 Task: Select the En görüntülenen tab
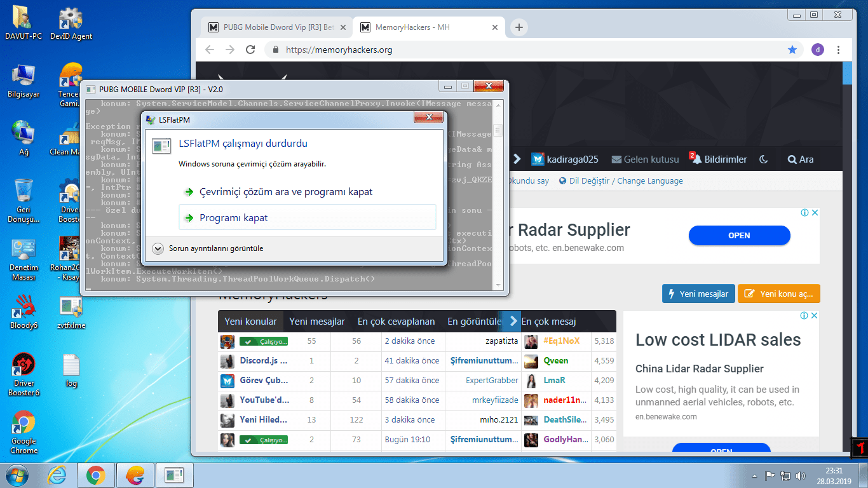[x=476, y=322]
